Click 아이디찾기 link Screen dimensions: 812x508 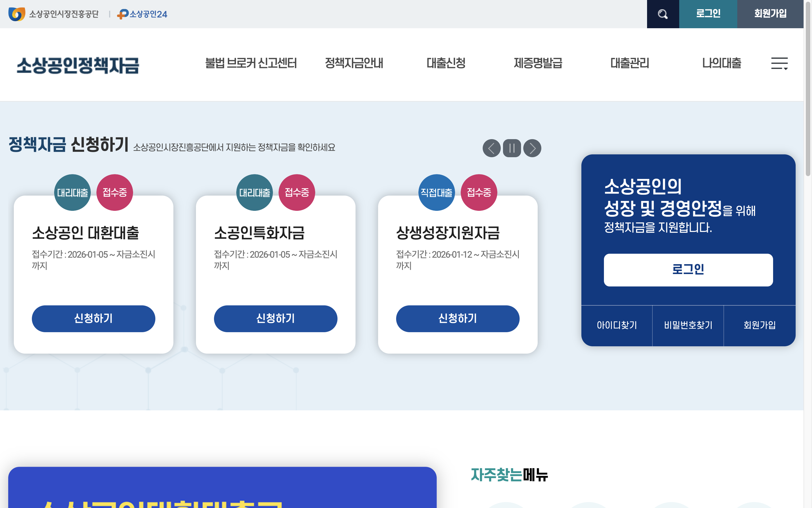617,325
